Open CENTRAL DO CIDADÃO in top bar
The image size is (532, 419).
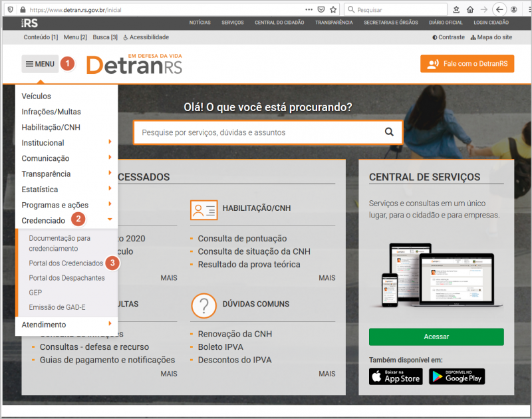tap(279, 23)
